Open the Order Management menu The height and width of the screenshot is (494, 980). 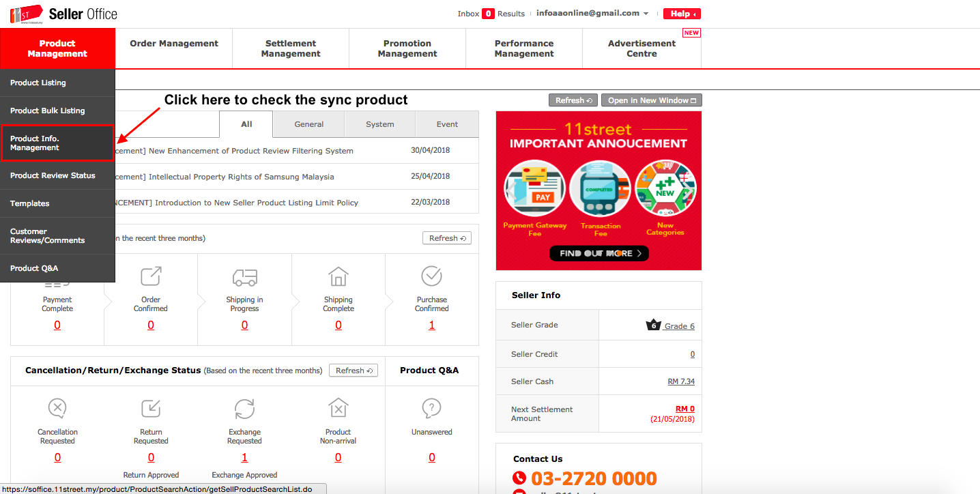tap(174, 48)
